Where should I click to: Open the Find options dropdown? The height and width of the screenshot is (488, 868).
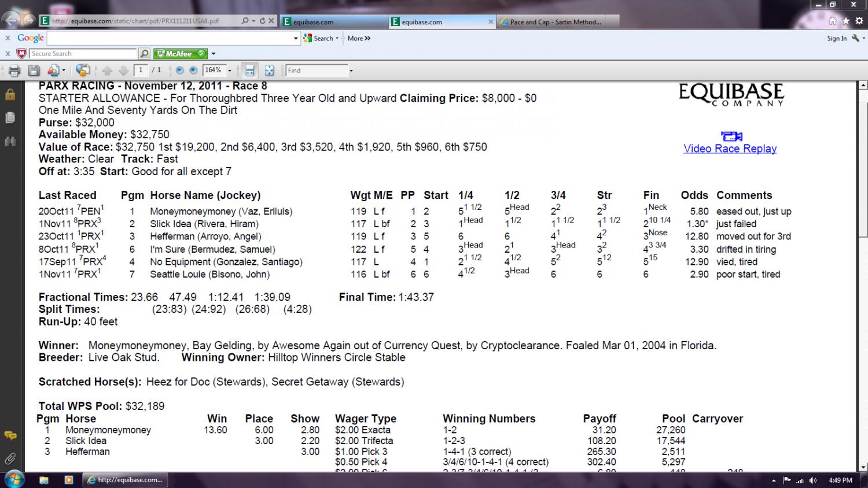tap(351, 71)
